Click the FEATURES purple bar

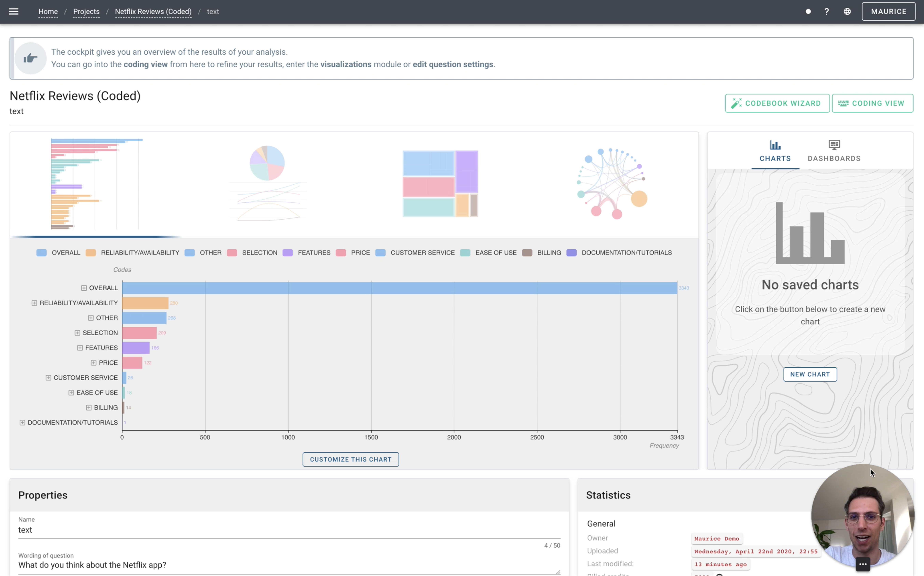point(136,348)
